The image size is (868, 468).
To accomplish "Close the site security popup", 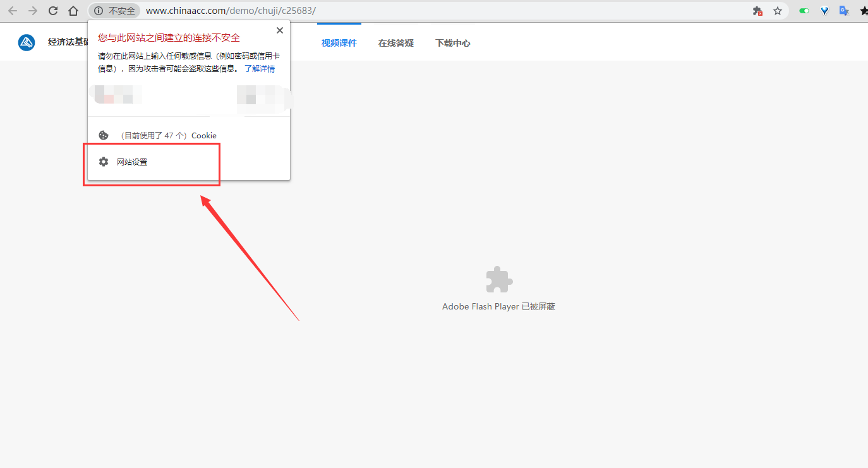I will coord(280,30).
